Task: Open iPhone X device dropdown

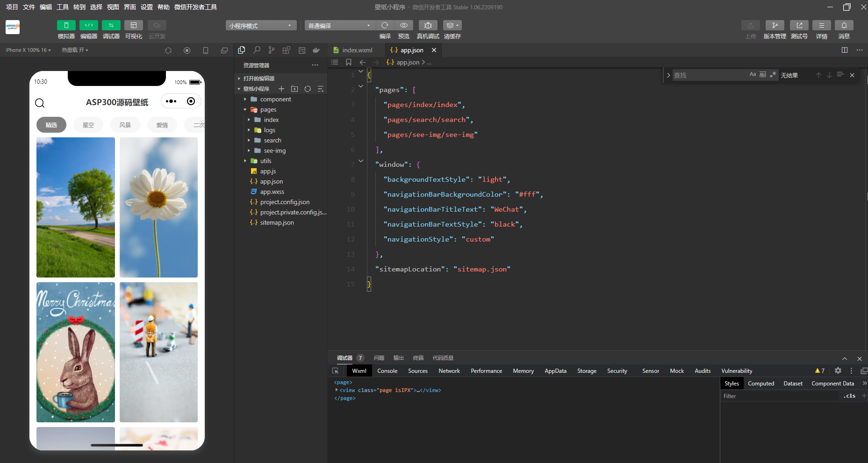Action: pyautogui.click(x=28, y=50)
